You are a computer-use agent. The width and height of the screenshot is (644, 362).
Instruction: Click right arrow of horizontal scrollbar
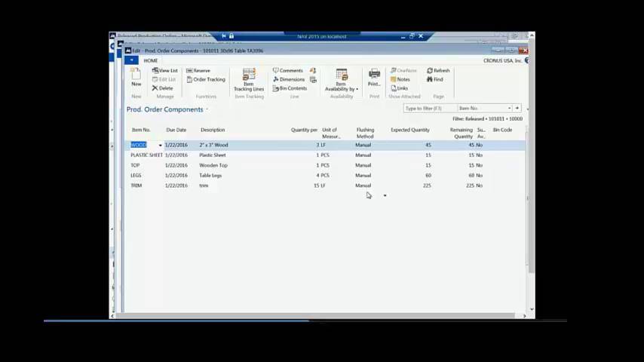tap(524, 316)
